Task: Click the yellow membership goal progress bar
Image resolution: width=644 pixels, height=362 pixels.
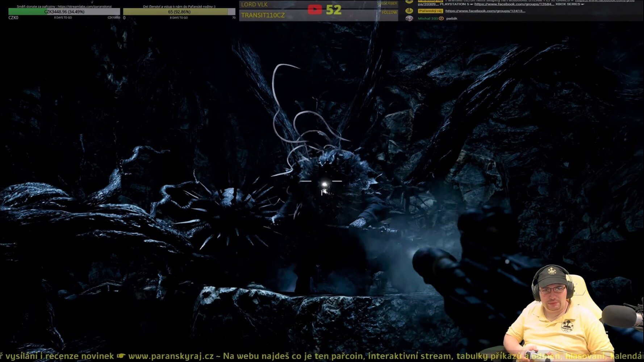Action: [x=179, y=12]
